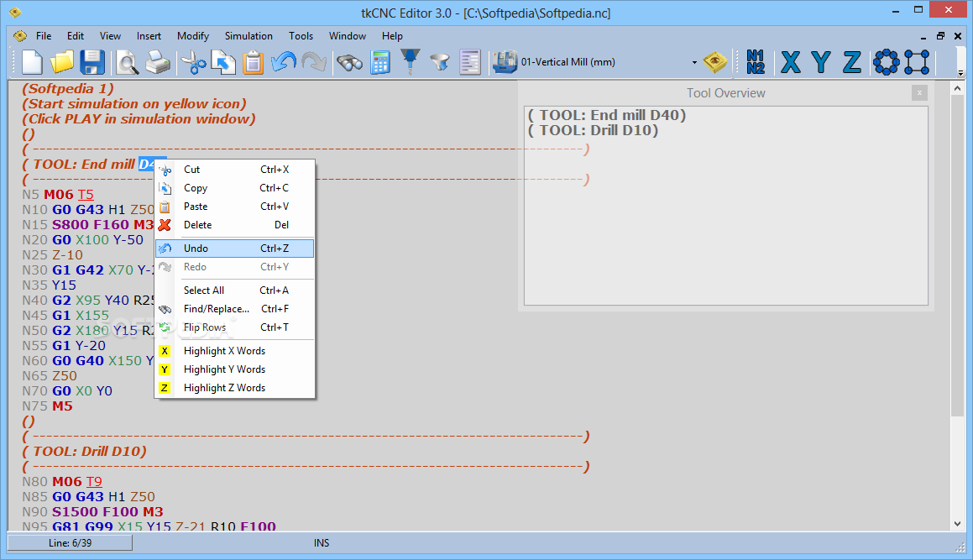This screenshot has height=560, width=973.
Task: Click the circular hole pattern icon
Action: [x=886, y=62]
